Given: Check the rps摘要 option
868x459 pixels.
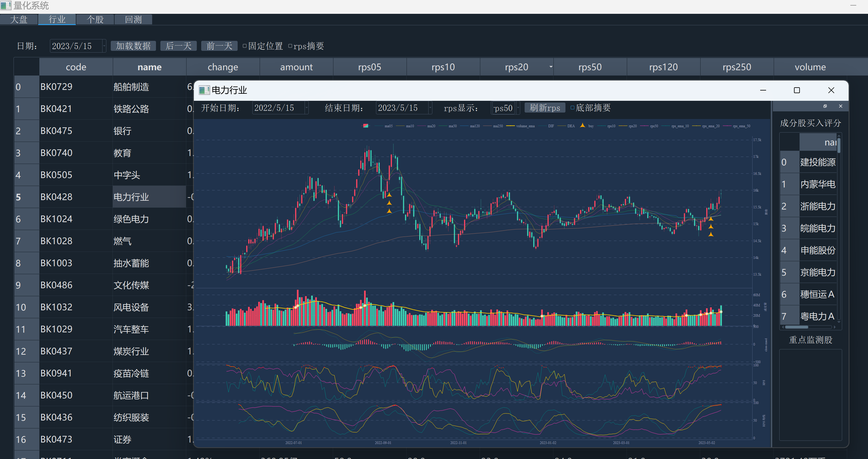Looking at the screenshot, I should [x=290, y=46].
